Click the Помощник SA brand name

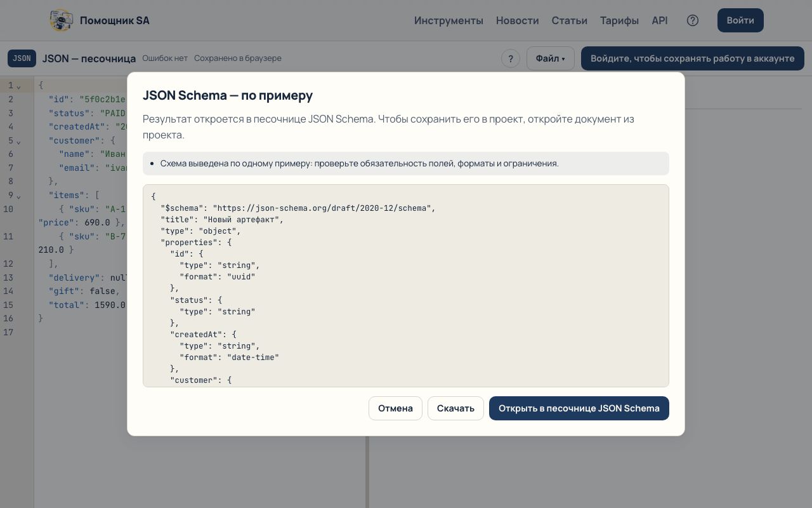tap(115, 20)
